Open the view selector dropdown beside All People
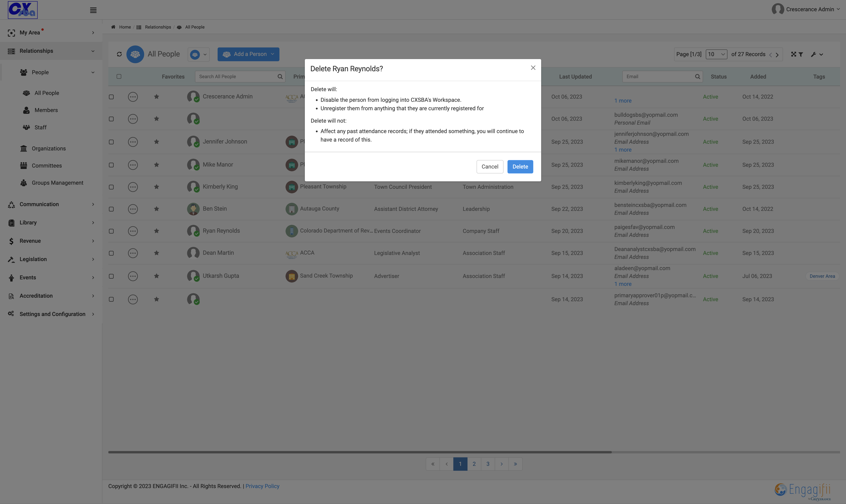The height and width of the screenshot is (504, 846). [x=199, y=54]
